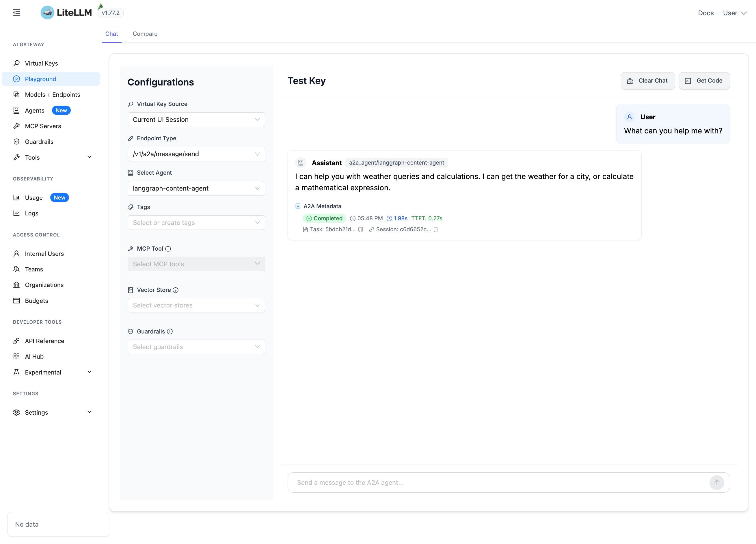Open the LiteLLM logo home
Viewport: 756px width, 544px height.
tap(66, 13)
